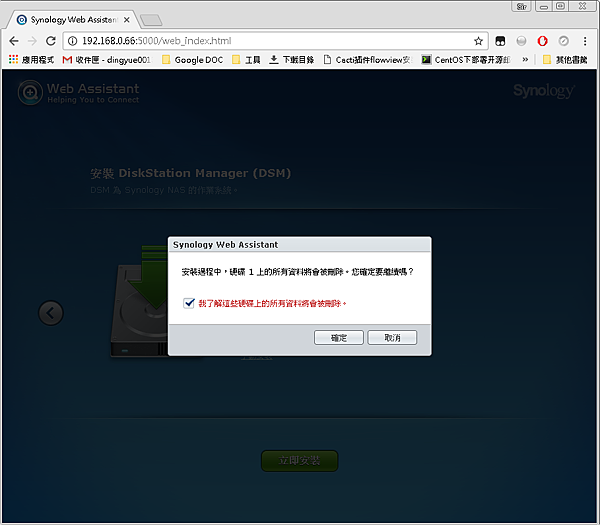The image size is (600, 525).
Task: Cancel the dialog with 取消 button
Action: (392, 338)
